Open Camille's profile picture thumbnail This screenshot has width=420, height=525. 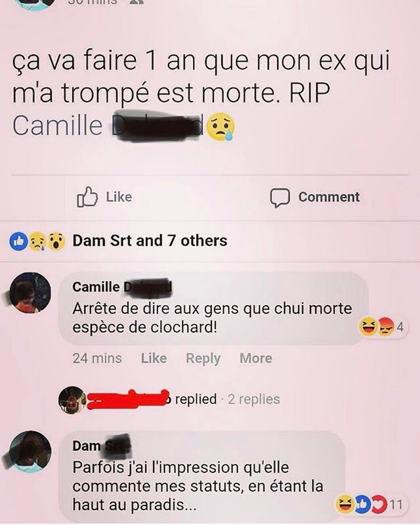pos(30,292)
